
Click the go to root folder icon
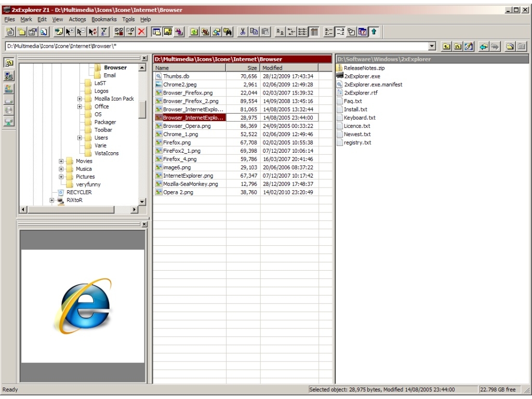458,46
